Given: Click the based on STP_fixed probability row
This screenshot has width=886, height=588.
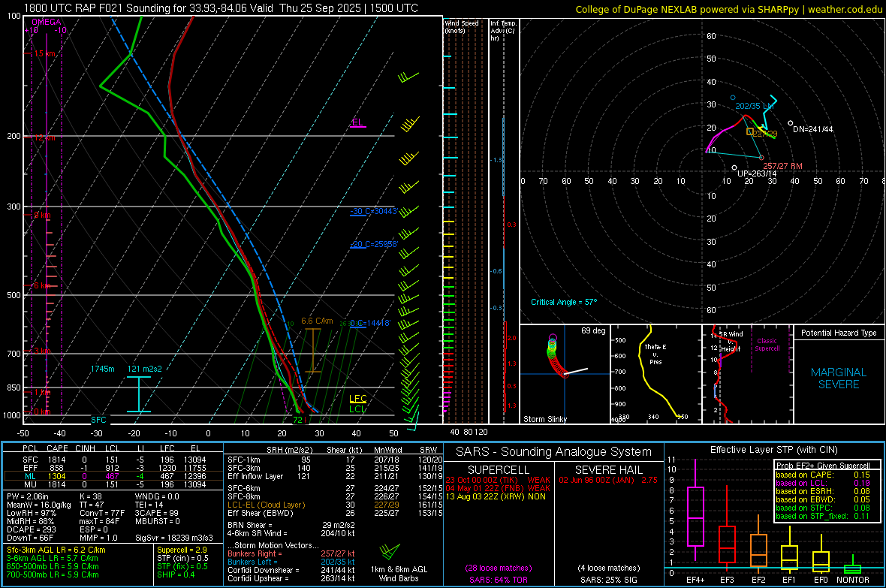Looking at the screenshot, I should tap(823, 516).
